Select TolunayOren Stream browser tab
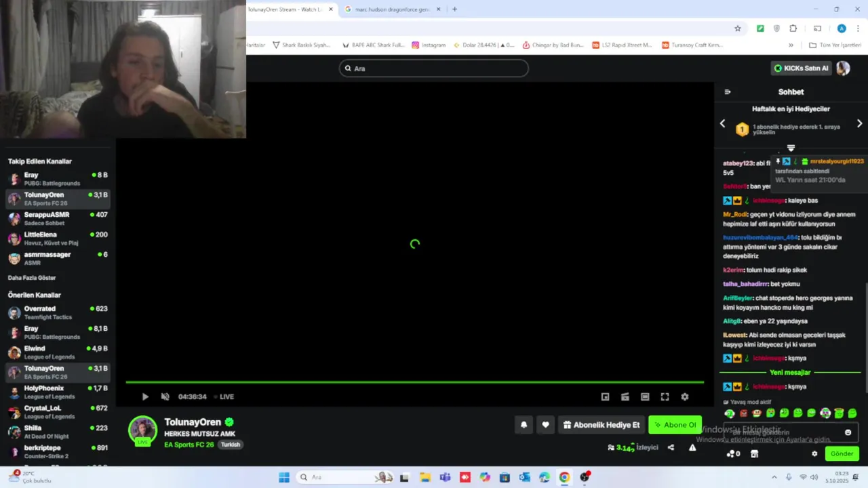This screenshot has height=488, width=868. pos(290,9)
